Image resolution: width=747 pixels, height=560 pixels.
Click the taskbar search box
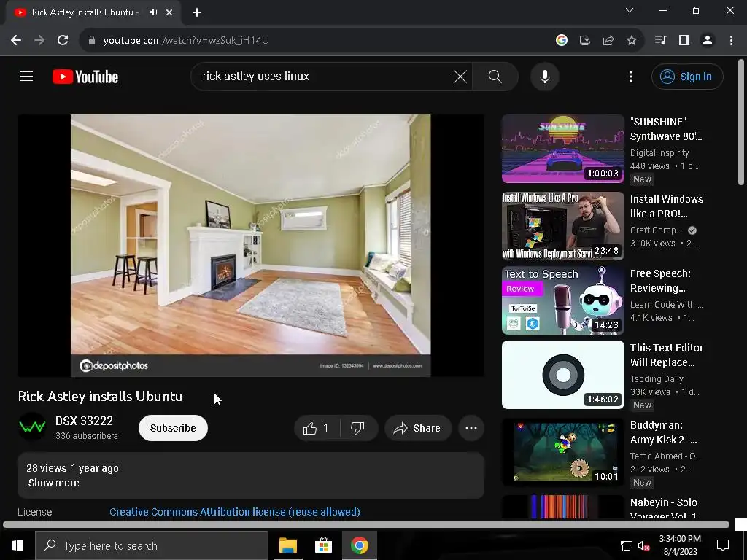[152, 545]
